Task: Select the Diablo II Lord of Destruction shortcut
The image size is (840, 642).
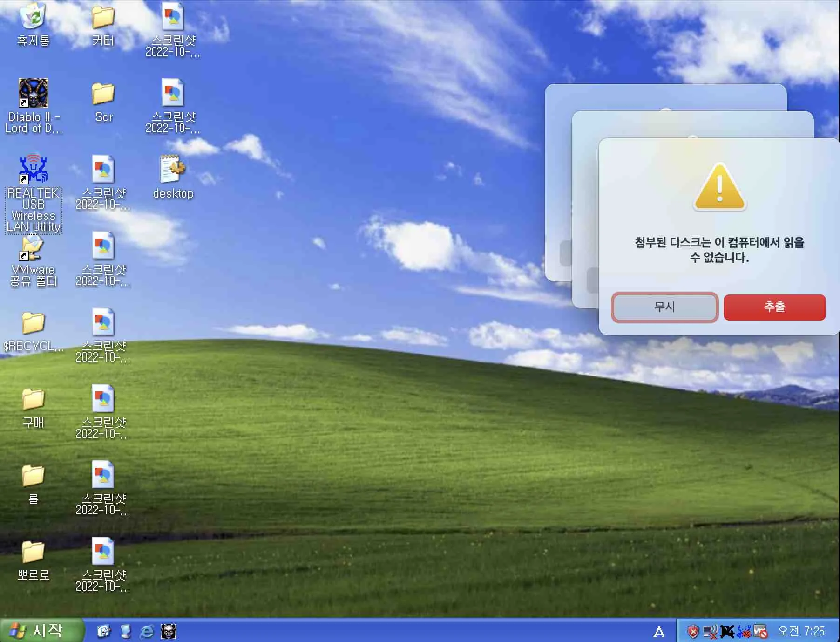Action: coord(33,106)
